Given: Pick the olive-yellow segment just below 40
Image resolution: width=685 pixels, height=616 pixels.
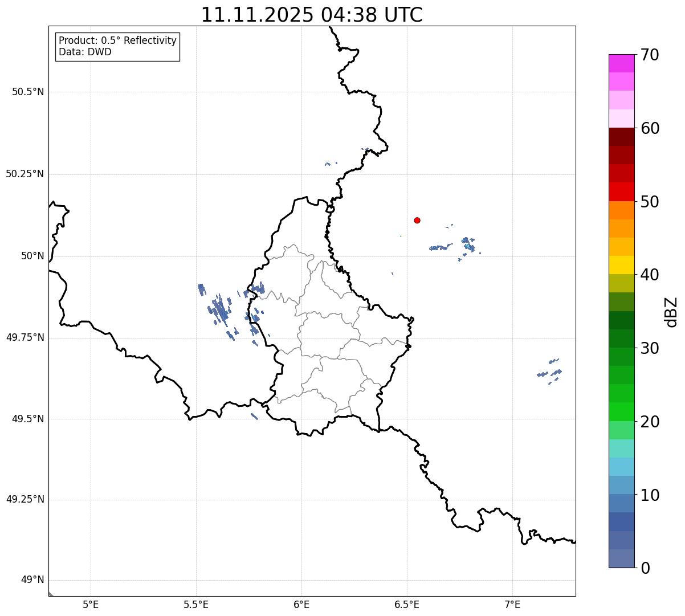Looking at the screenshot, I should [x=621, y=283].
